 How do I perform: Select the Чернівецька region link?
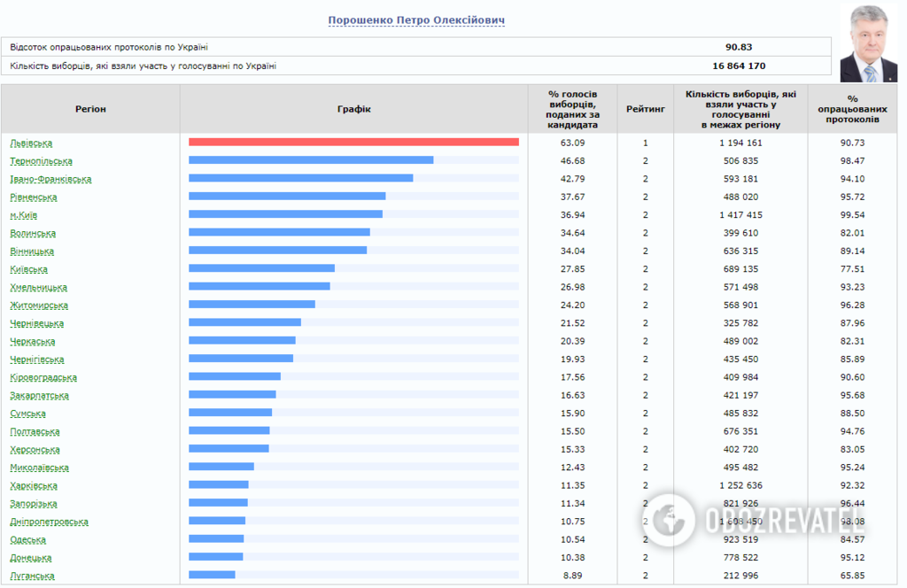click(36, 323)
